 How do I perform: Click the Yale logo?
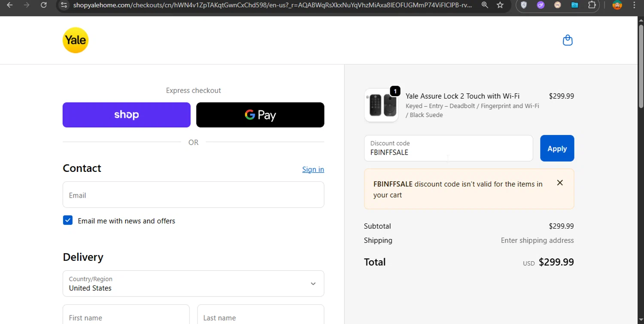coord(76,40)
